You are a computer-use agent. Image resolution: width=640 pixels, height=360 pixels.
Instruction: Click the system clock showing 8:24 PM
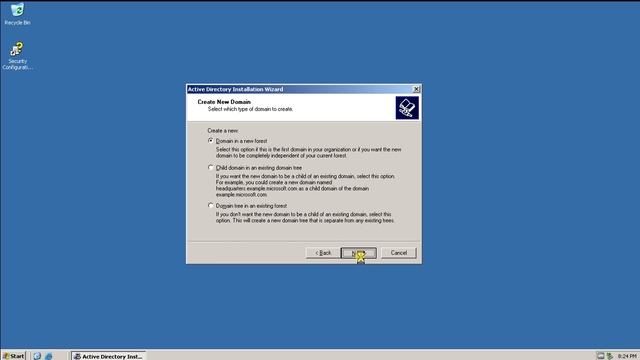627,356
